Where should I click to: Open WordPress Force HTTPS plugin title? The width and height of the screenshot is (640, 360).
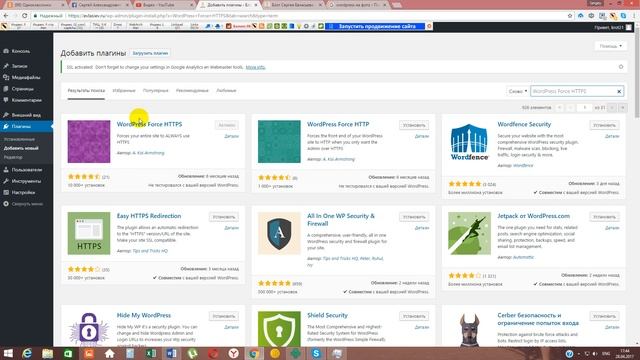pyautogui.click(x=149, y=124)
